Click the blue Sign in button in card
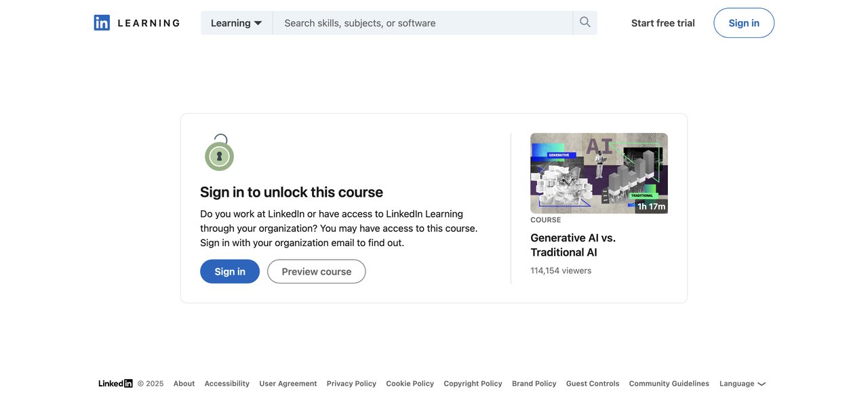Image resolution: width=868 pixels, height=396 pixels. [230, 271]
